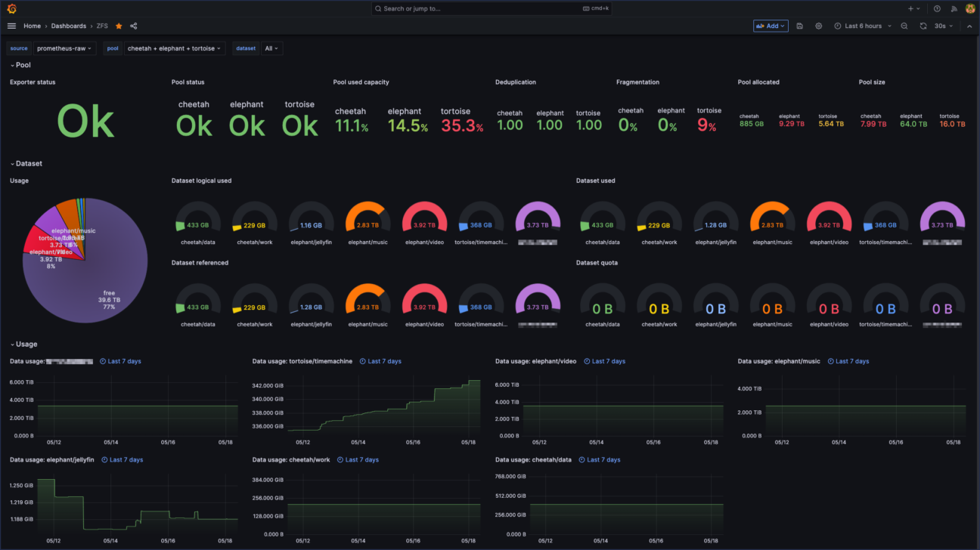Collapse the Pool row
This screenshot has height=550, width=980.
click(x=20, y=65)
